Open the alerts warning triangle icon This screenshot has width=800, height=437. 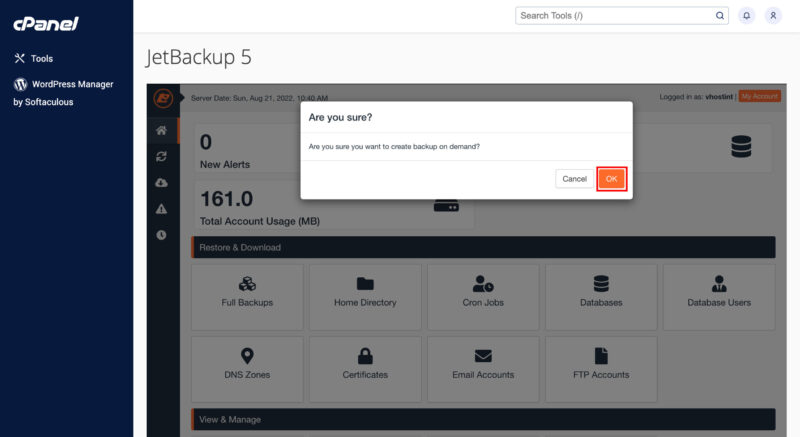(x=161, y=209)
